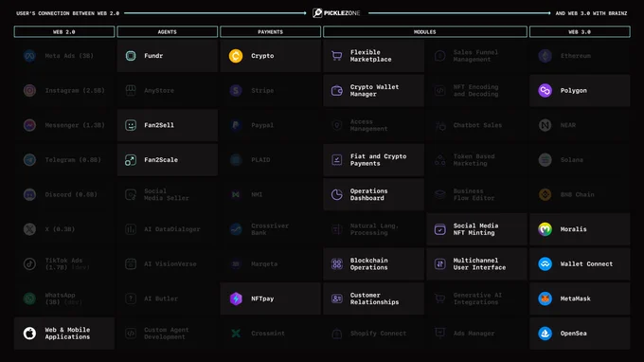Click the 'AI DataDialoger' text
The image size is (644, 362).
(x=172, y=229)
